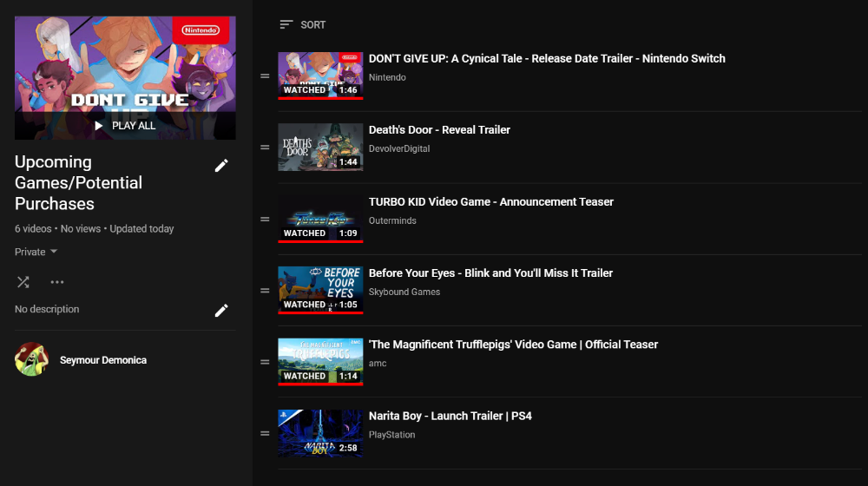Open DON'T GIVE UP: A Cynical Tale title link

coord(547,59)
